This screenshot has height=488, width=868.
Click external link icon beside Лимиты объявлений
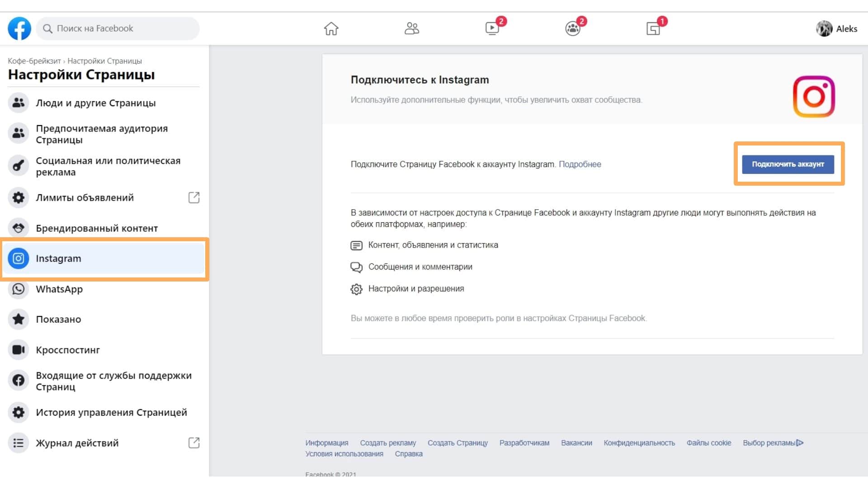tap(194, 197)
